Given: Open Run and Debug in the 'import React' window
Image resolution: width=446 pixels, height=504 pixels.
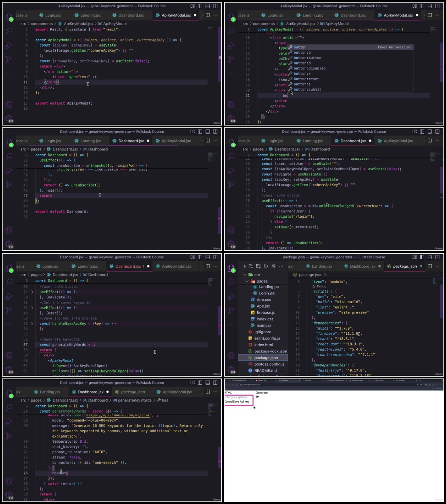Looking at the screenshot, I should pos(9,45).
